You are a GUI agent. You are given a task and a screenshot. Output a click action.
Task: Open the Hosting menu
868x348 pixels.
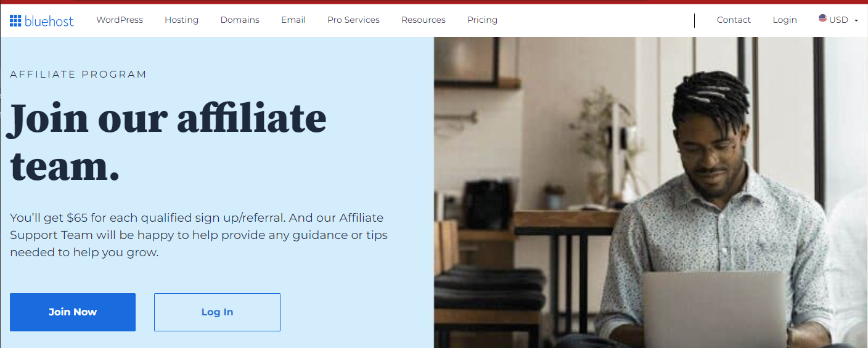(181, 20)
